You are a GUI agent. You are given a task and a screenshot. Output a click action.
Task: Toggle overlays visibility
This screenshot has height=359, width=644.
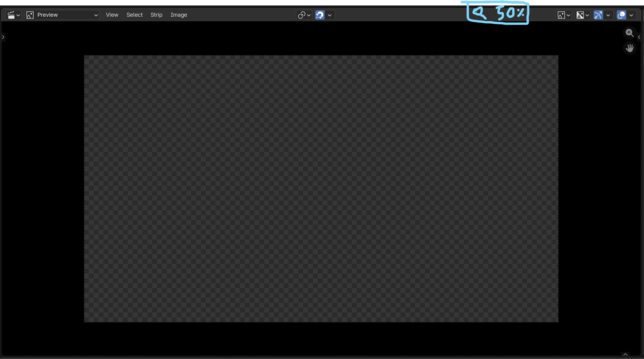621,15
